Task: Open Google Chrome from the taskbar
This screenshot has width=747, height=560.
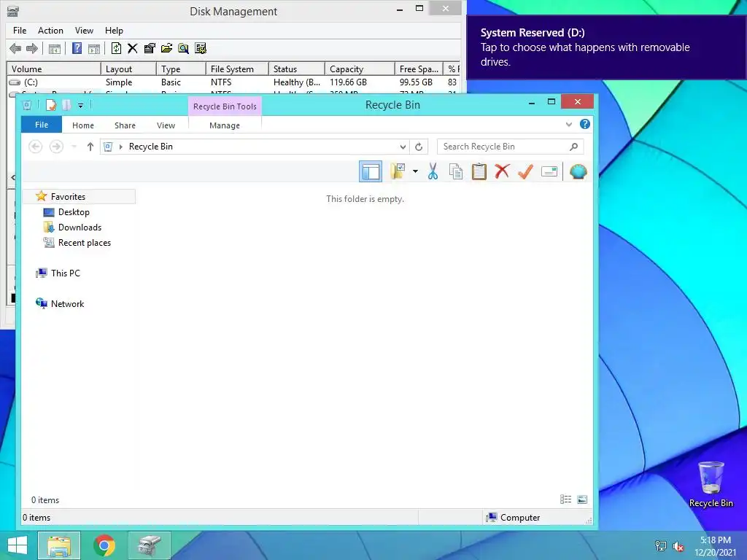Action: (x=104, y=545)
